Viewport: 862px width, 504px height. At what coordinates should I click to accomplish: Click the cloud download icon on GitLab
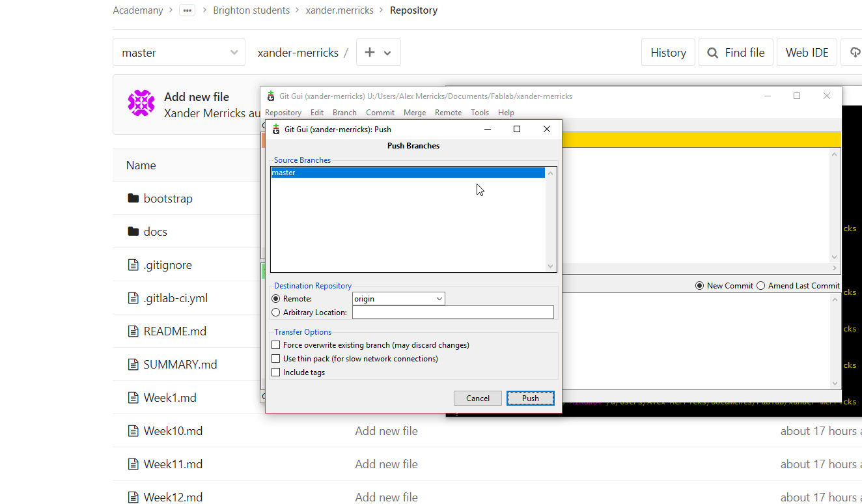click(x=855, y=53)
